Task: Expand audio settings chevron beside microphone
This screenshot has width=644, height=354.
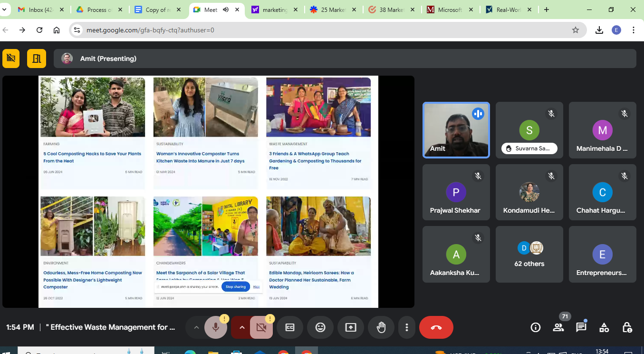Action: (x=196, y=327)
